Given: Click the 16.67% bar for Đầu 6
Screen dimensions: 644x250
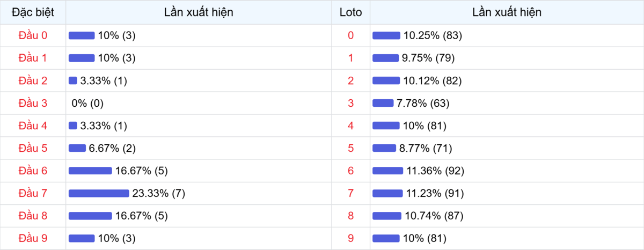Looking at the screenshot, I should [x=90, y=171].
